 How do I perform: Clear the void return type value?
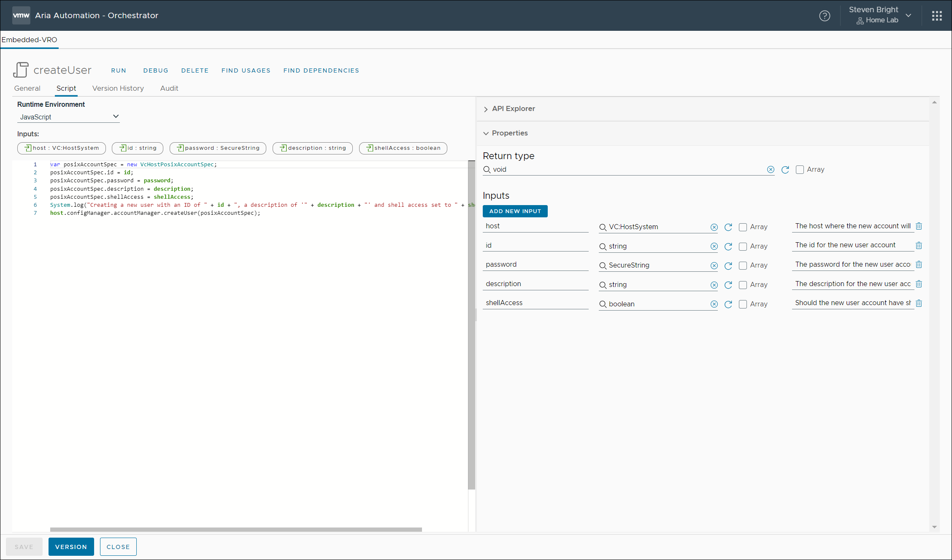[771, 170]
